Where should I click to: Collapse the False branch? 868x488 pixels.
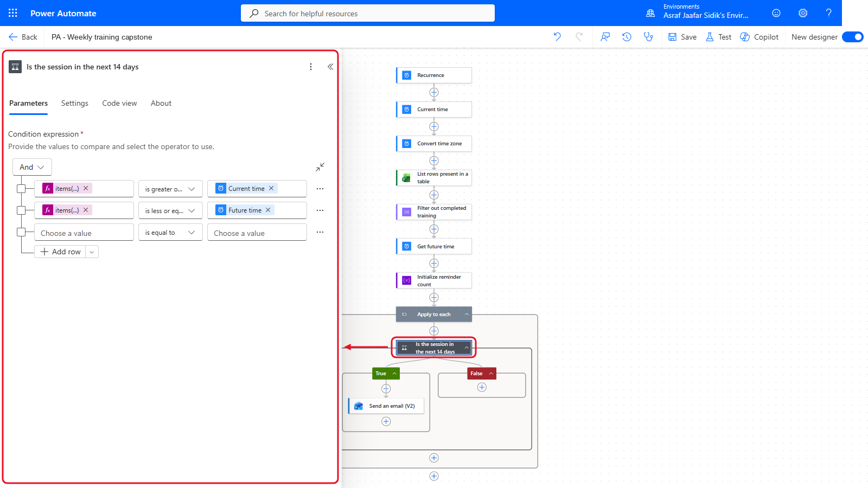click(491, 374)
